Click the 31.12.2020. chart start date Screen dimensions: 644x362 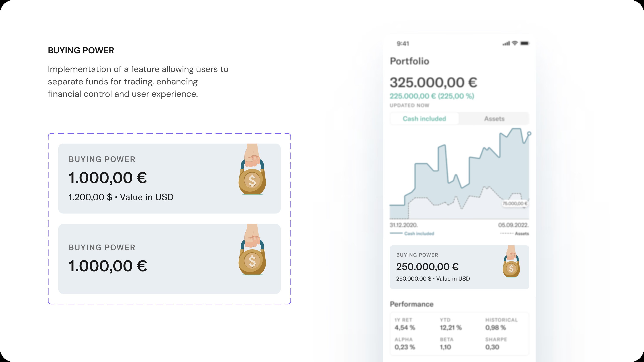tap(404, 225)
